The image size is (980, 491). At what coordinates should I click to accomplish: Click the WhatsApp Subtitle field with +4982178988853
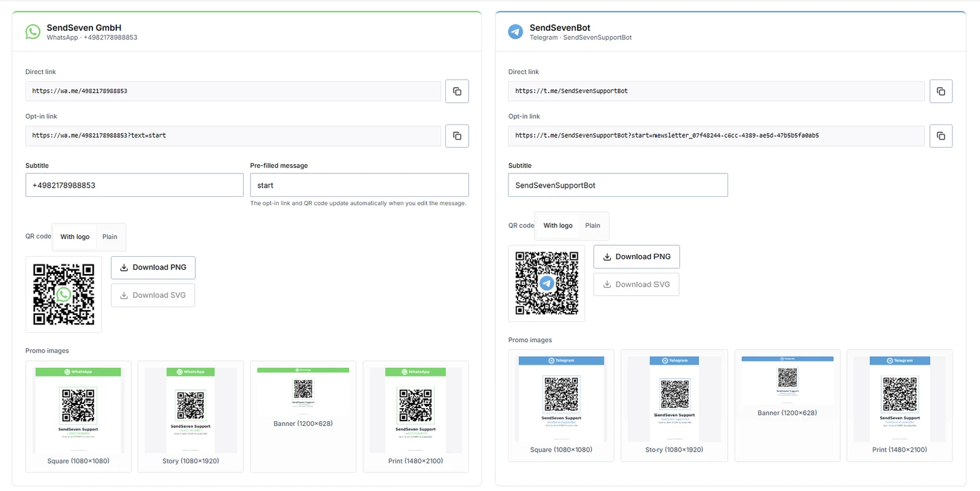coord(134,185)
